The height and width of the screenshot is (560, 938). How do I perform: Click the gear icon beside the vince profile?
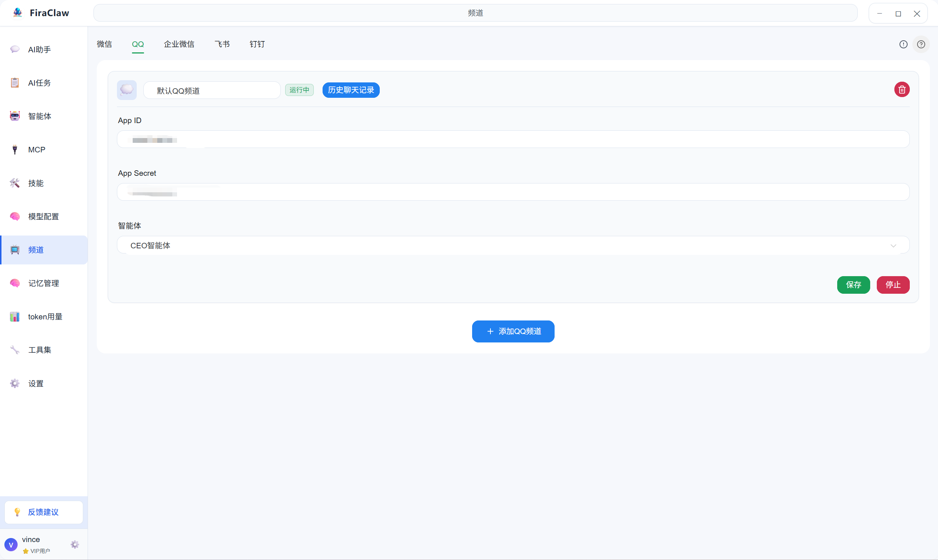coord(75,545)
